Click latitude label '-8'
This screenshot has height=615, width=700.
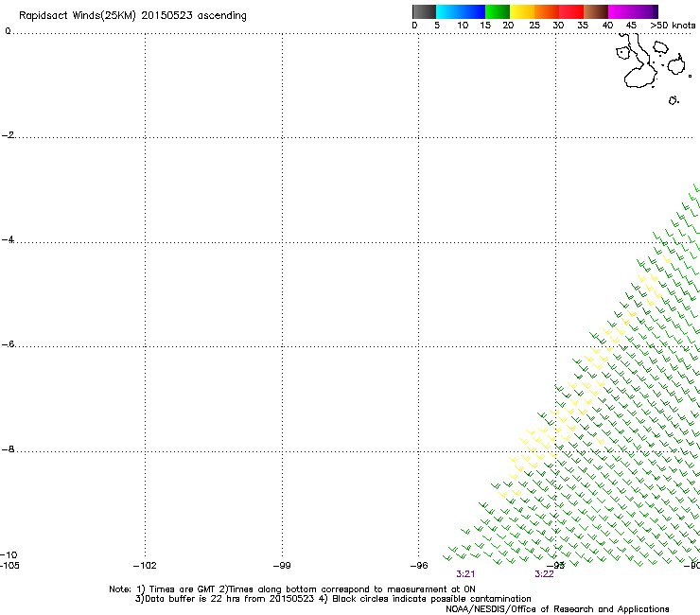[8, 449]
